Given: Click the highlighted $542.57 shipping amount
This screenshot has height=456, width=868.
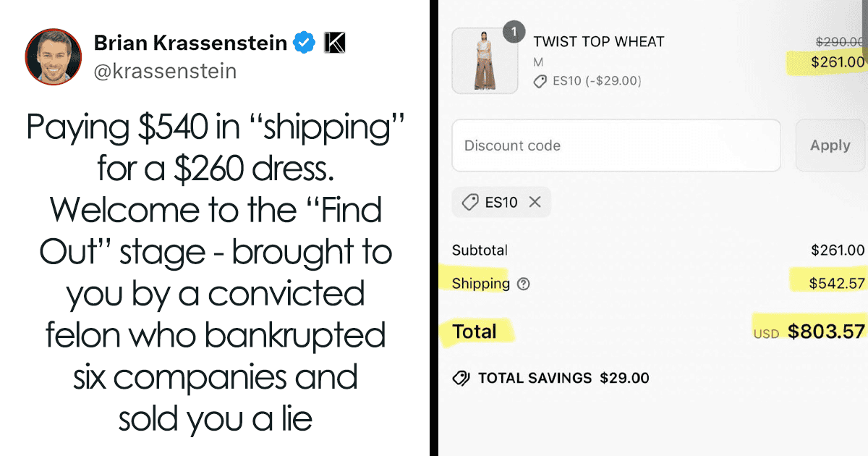Looking at the screenshot, I should click(837, 283).
